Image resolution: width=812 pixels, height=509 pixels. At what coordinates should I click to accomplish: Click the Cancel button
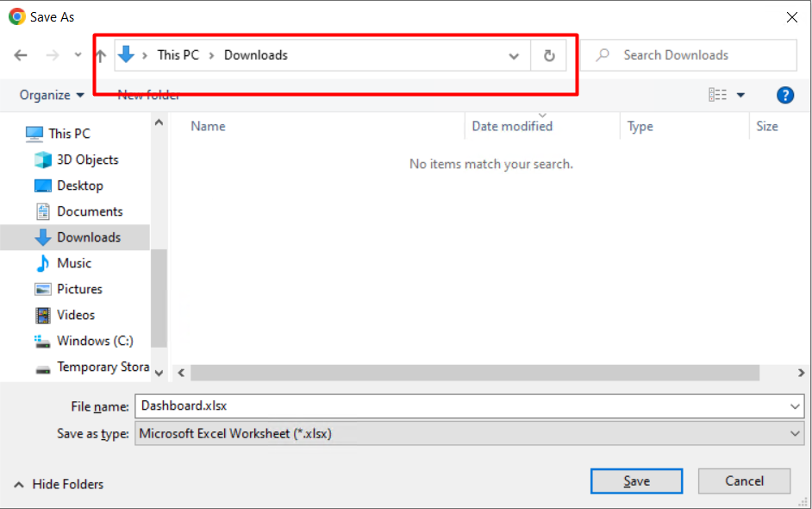pos(744,481)
